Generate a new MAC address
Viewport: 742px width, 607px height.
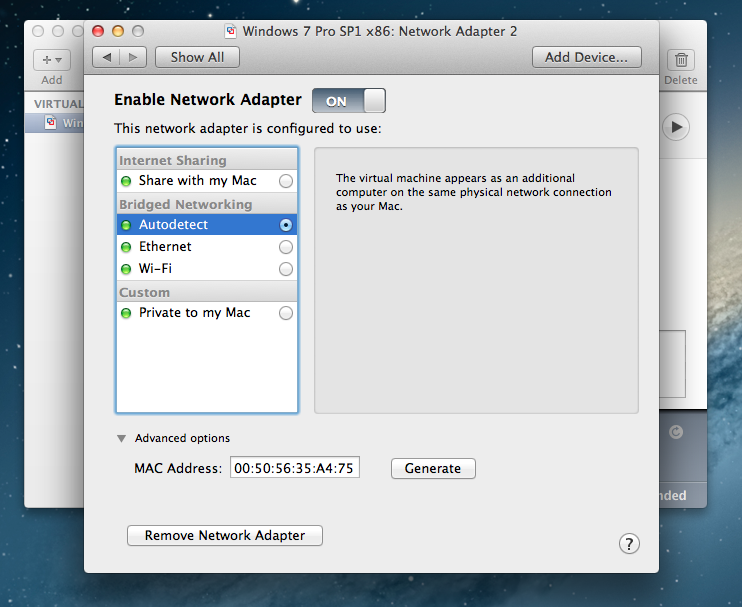click(x=433, y=468)
